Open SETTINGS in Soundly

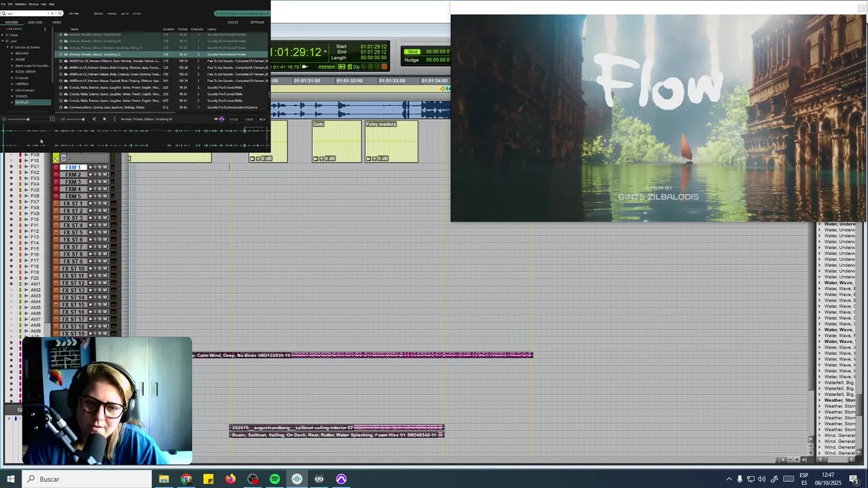click(x=257, y=22)
